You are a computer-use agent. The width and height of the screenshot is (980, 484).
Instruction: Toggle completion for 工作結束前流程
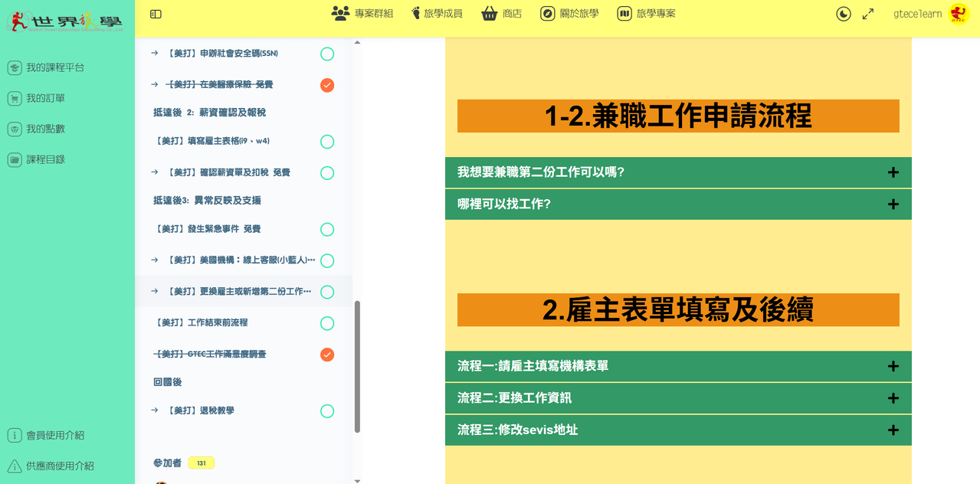[x=327, y=323]
